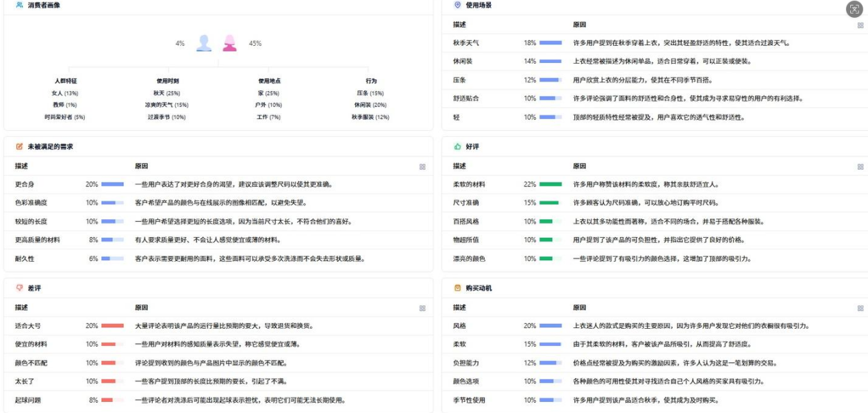
Task: Select the 秋季天气 row label
Action: pyautogui.click(x=465, y=43)
